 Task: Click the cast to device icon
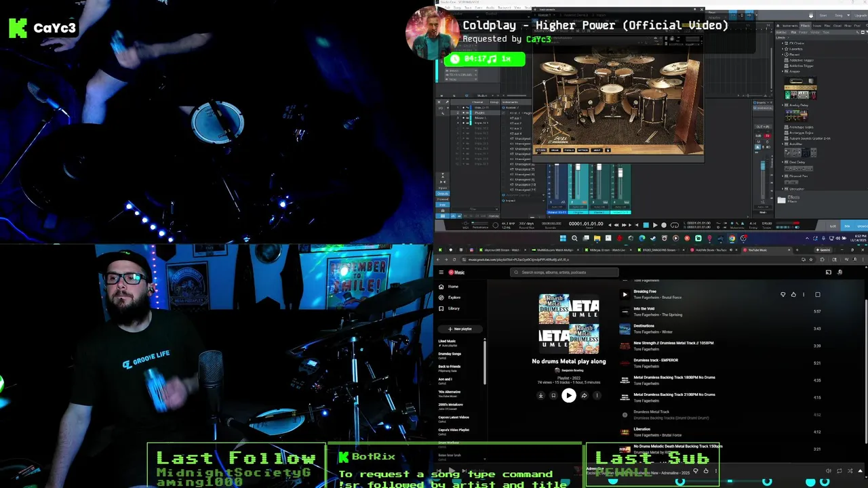pos(828,272)
